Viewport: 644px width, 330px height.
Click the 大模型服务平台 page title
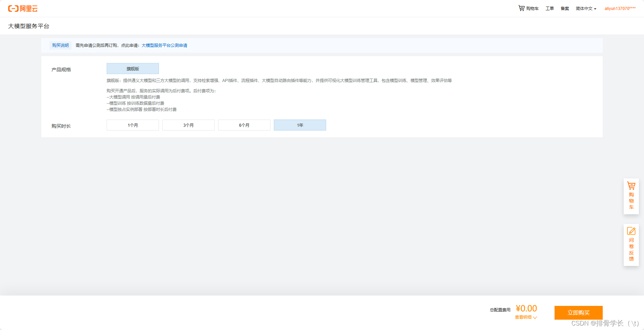tap(29, 26)
